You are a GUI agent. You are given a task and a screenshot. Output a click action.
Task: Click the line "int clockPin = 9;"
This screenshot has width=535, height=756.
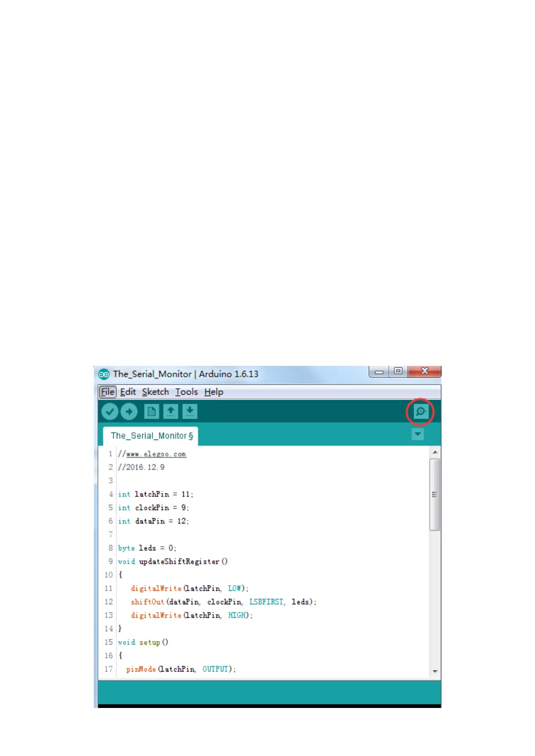(154, 508)
